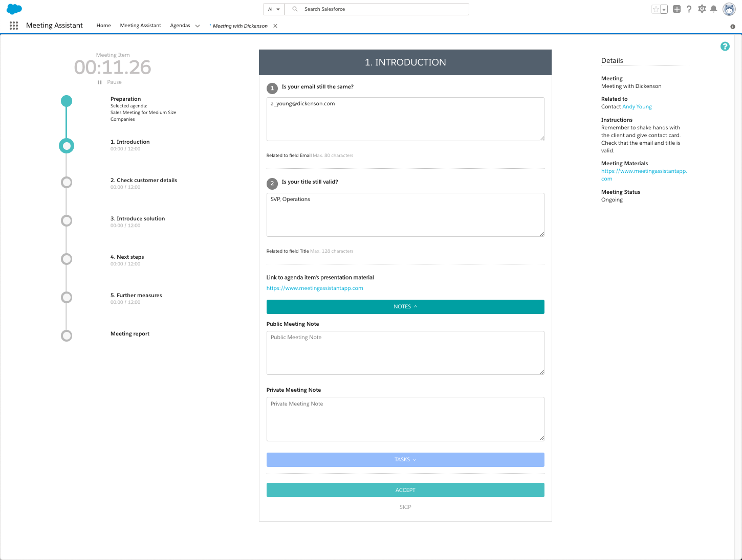Select the Meeting with Dickenson tab
Screen dimensions: 742x560
tap(240, 26)
